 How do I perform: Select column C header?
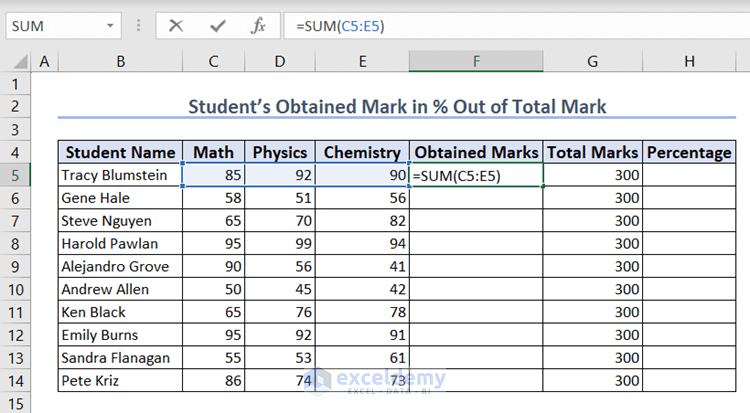tap(213, 62)
